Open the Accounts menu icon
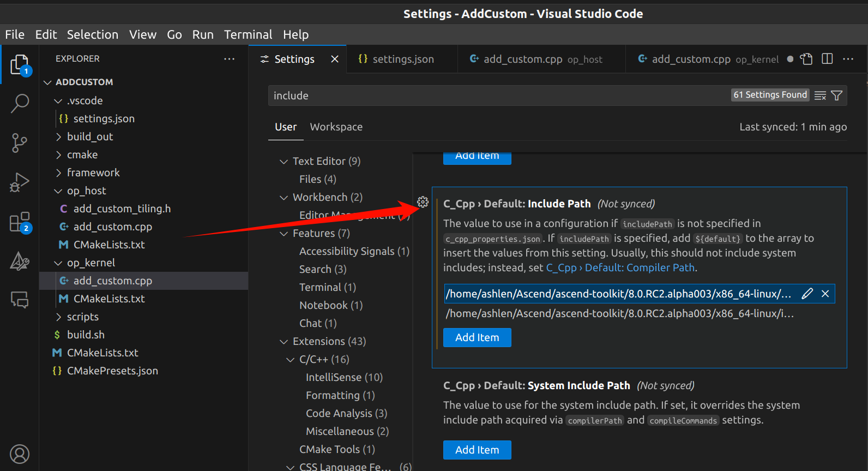The width and height of the screenshot is (868, 471). 20,454
